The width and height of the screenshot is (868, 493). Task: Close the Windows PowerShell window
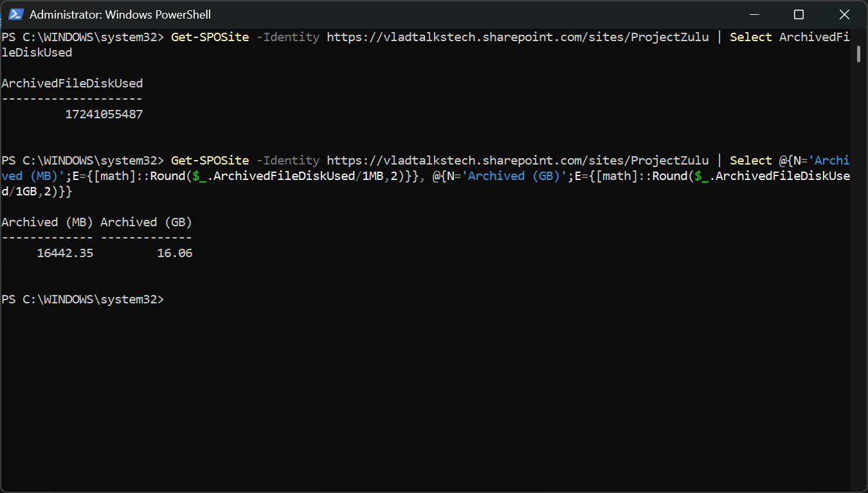click(844, 14)
